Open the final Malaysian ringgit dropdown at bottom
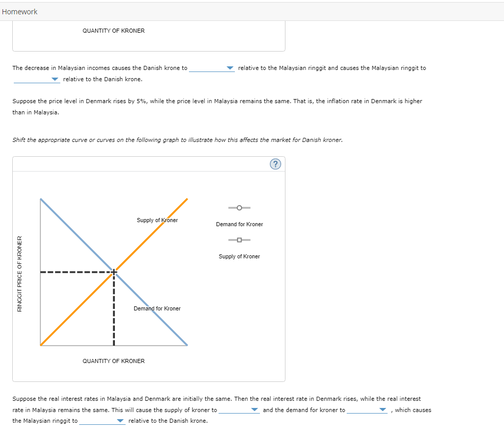Viewport: 504px width, 434px height. point(121,420)
